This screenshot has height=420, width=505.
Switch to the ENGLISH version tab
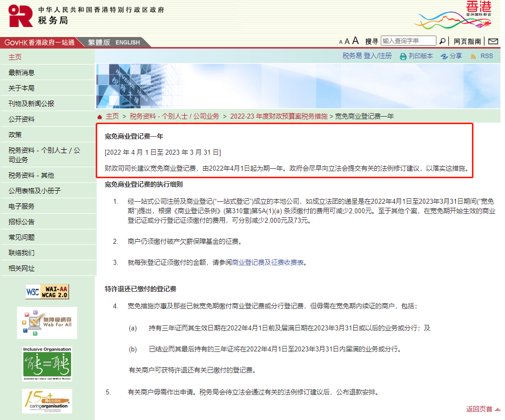tap(127, 43)
